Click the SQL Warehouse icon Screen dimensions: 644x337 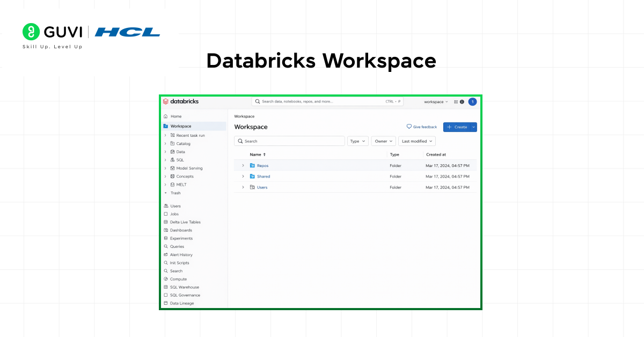coord(166,287)
